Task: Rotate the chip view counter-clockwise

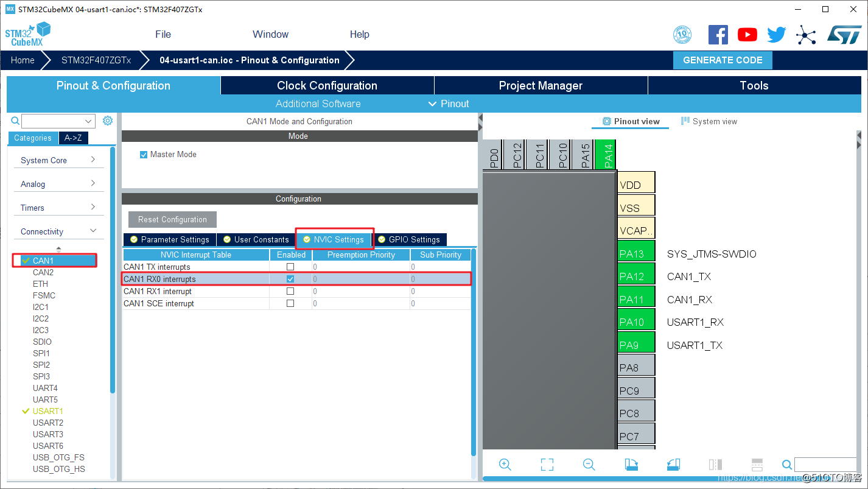Action: tap(673, 465)
